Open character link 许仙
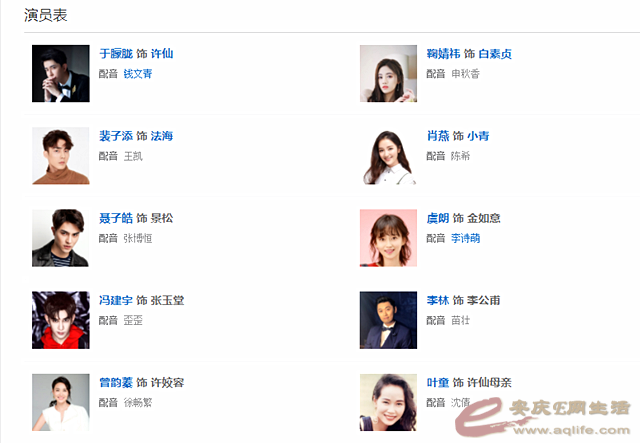 pos(162,53)
